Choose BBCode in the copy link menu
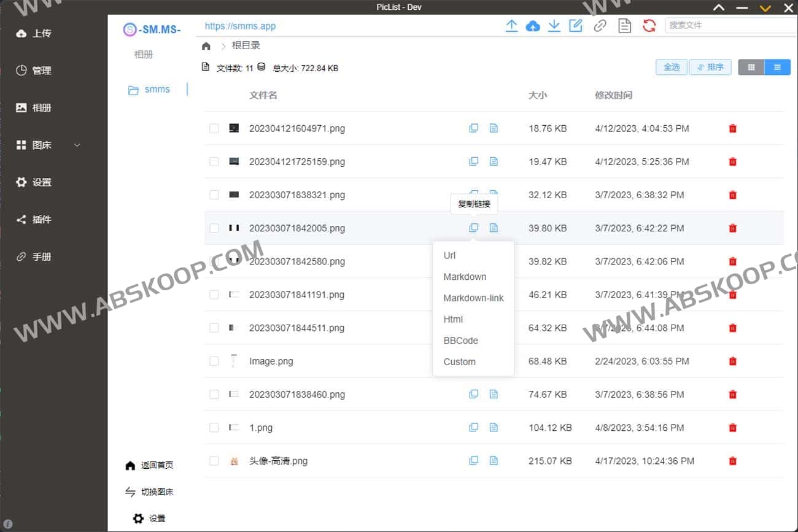 [460, 341]
